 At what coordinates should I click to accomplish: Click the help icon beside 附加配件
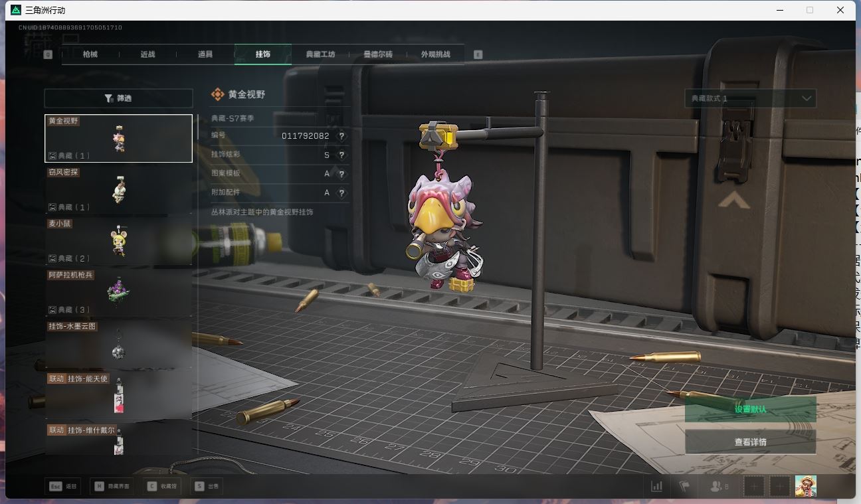(x=341, y=193)
